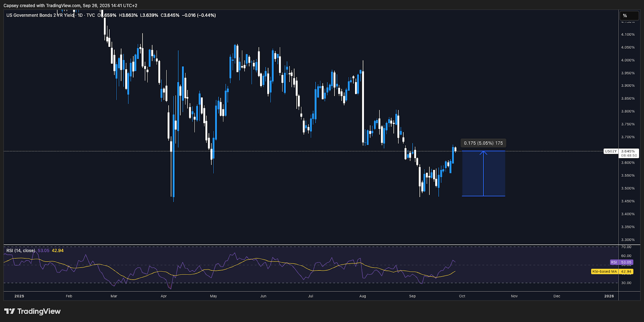Image resolution: width=644 pixels, height=322 pixels.
Task: Click the 3.500% price axis label
Action: click(x=628, y=188)
